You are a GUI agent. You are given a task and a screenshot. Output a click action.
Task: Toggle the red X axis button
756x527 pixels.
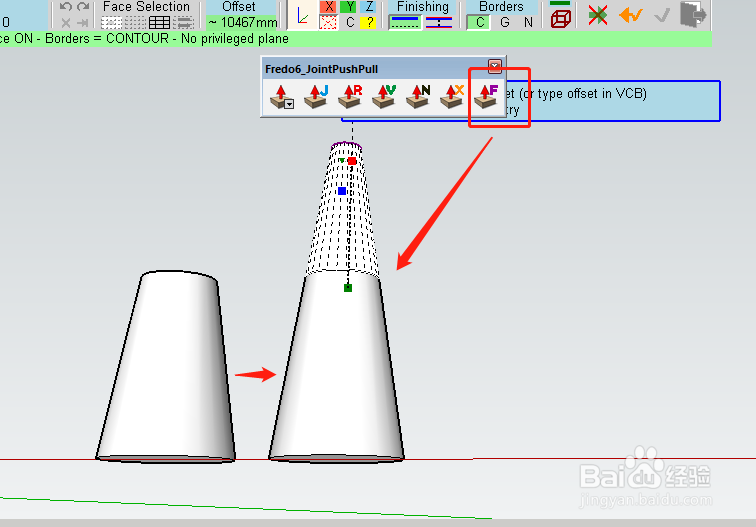pyautogui.click(x=329, y=7)
